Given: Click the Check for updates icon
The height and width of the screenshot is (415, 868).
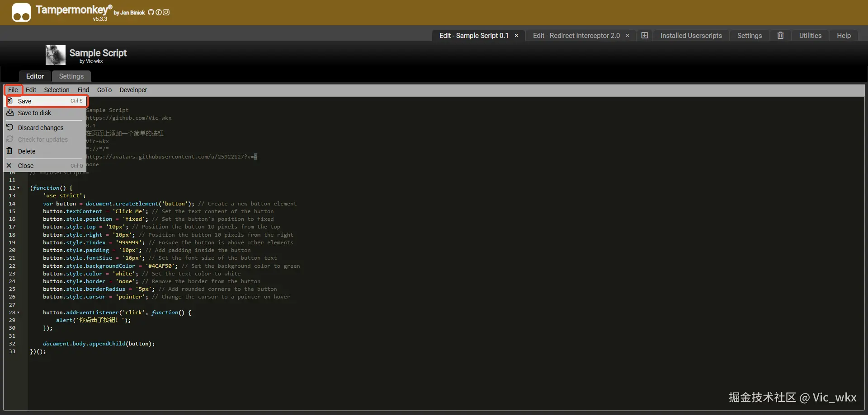Looking at the screenshot, I should point(10,139).
